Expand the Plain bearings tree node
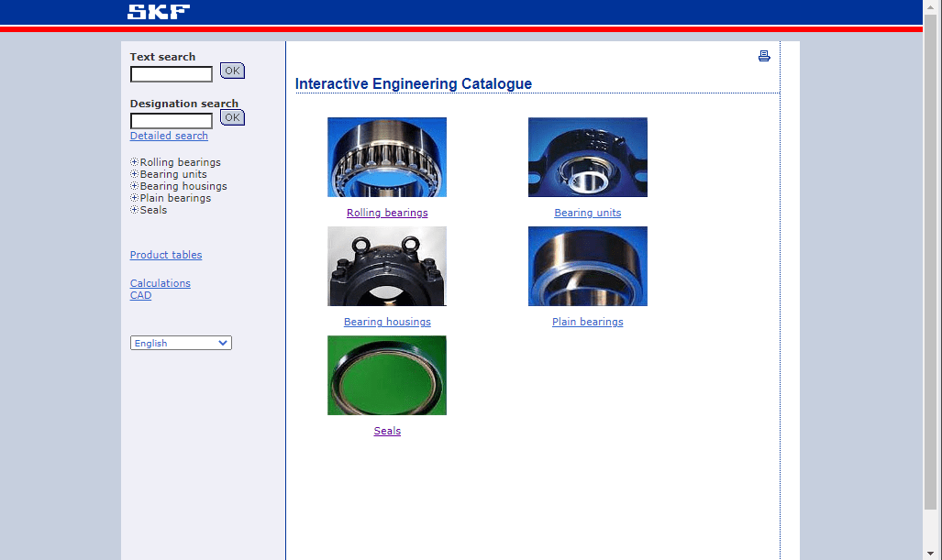 tap(135, 198)
